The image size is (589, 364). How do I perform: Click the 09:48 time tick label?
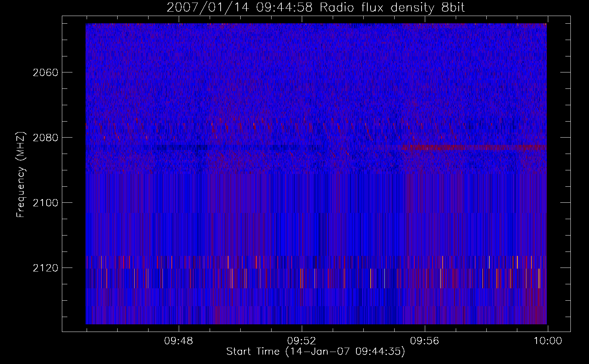(x=178, y=341)
